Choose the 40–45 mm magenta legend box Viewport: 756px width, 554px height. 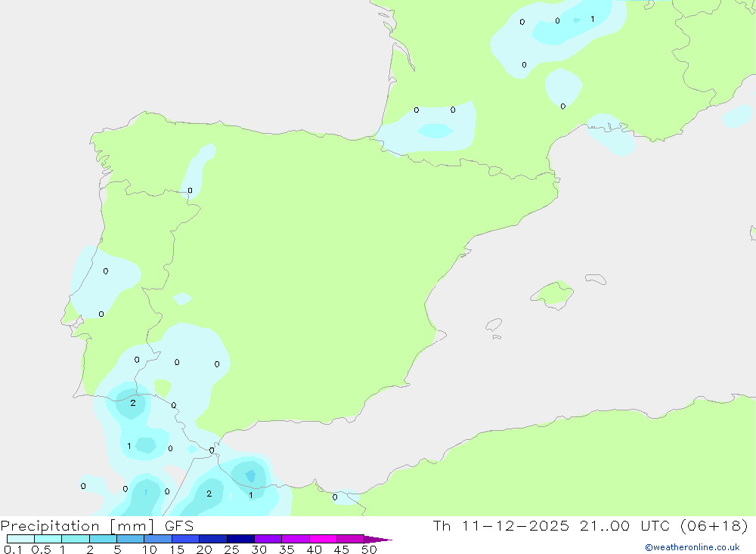pyautogui.click(x=323, y=539)
